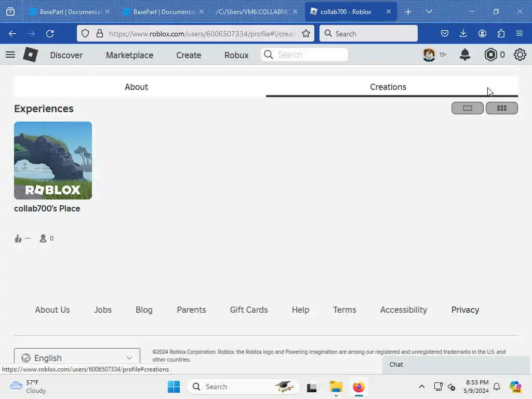The height and width of the screenshot is (399, 532).
Task: Go back to the previous page
Action: pyautogui.click(x=12, y=34)
